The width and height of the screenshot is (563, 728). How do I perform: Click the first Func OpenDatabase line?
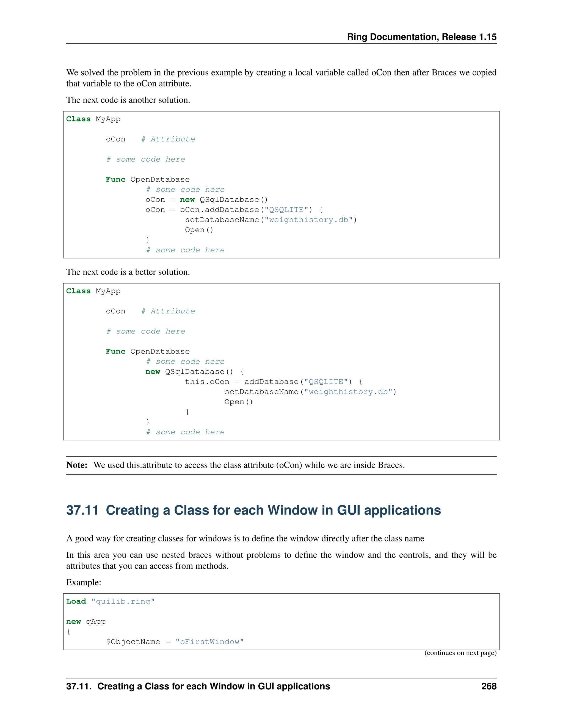tap(147, 179)
